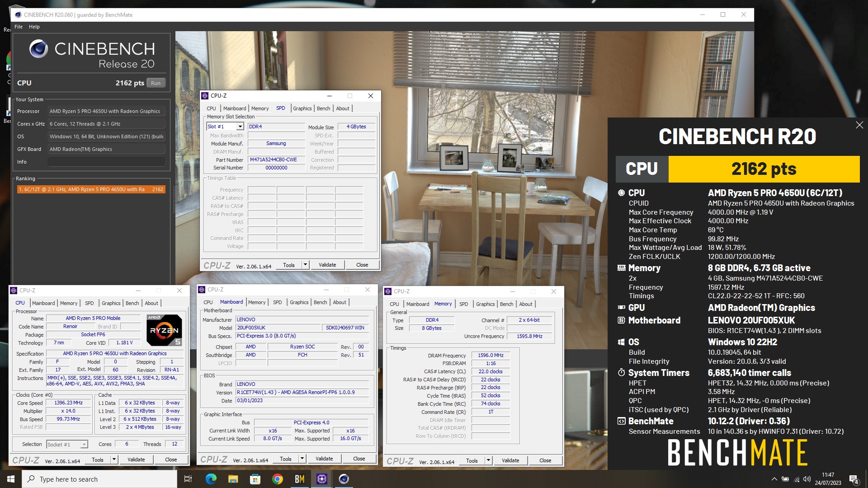Click Cinebench title bar app icon
868x488 pixels.
click(18, 14)
